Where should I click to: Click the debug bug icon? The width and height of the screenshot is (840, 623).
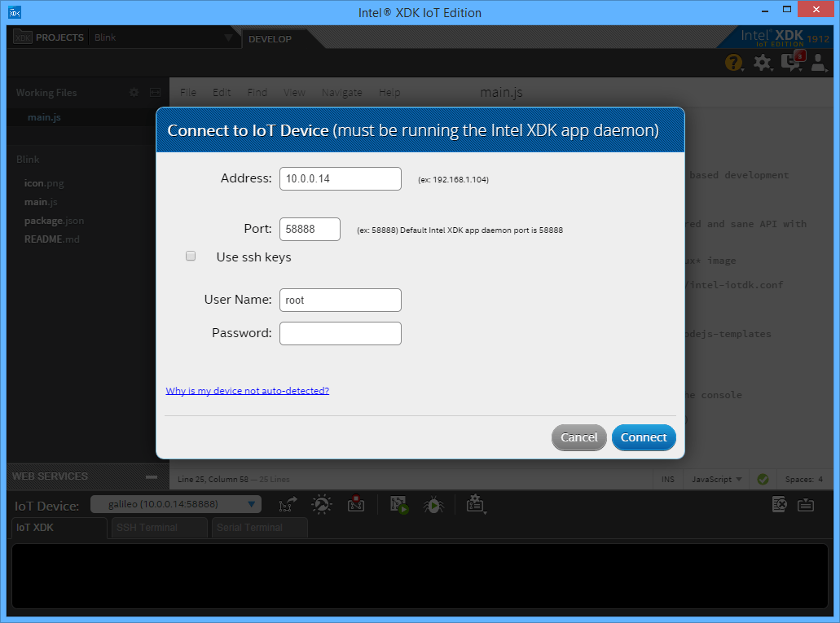[x=433, y=505]
